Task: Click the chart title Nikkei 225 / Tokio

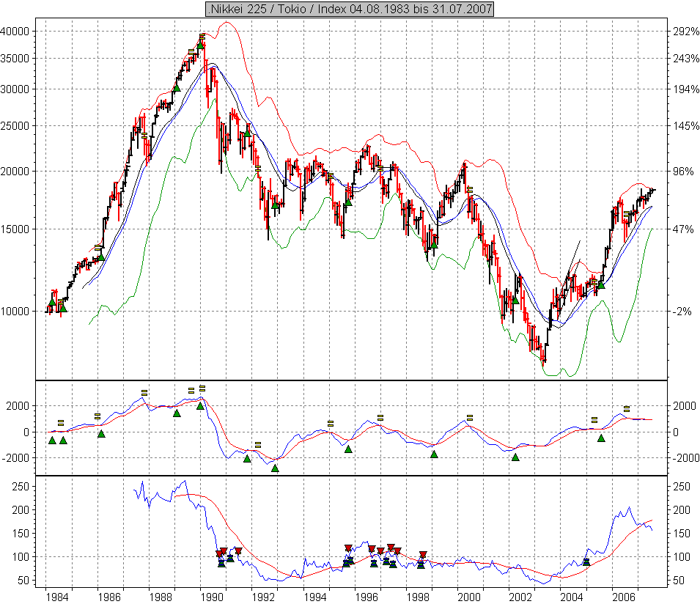Action: coord(350,9)
